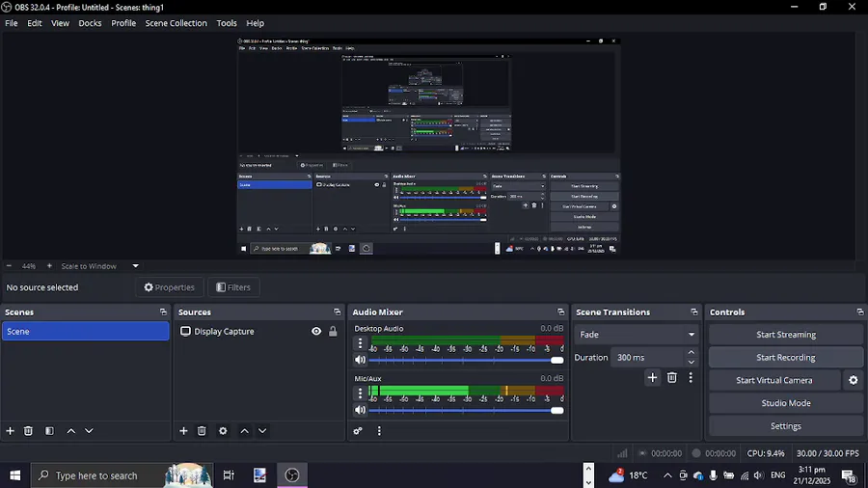Click Start Recording button
Screen dimensions: 868x488
[785, 358]
